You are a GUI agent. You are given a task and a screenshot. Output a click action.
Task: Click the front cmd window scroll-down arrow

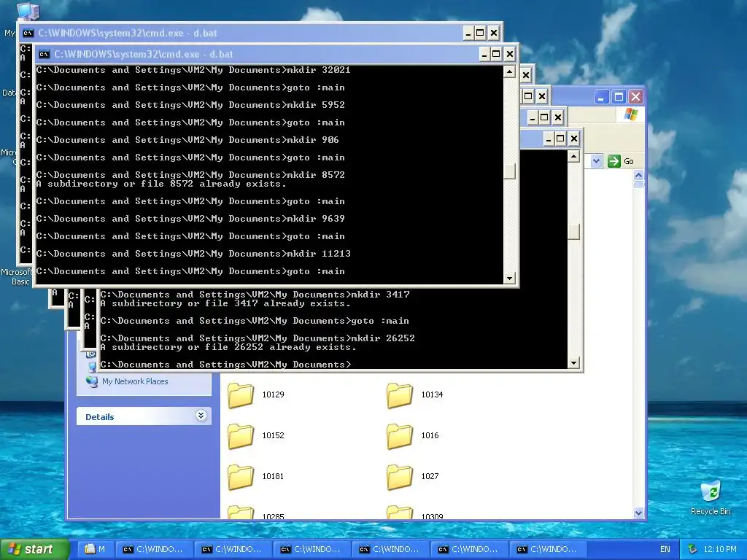(x=509, y=278)
